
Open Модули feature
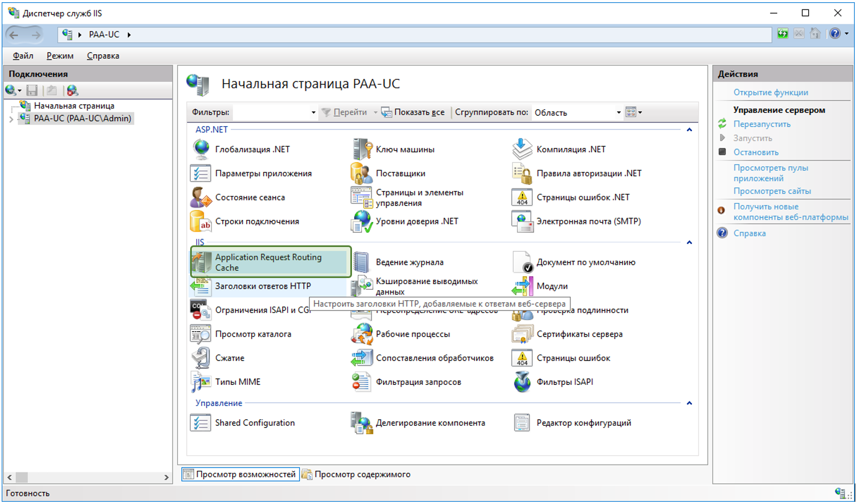point(540,286)
